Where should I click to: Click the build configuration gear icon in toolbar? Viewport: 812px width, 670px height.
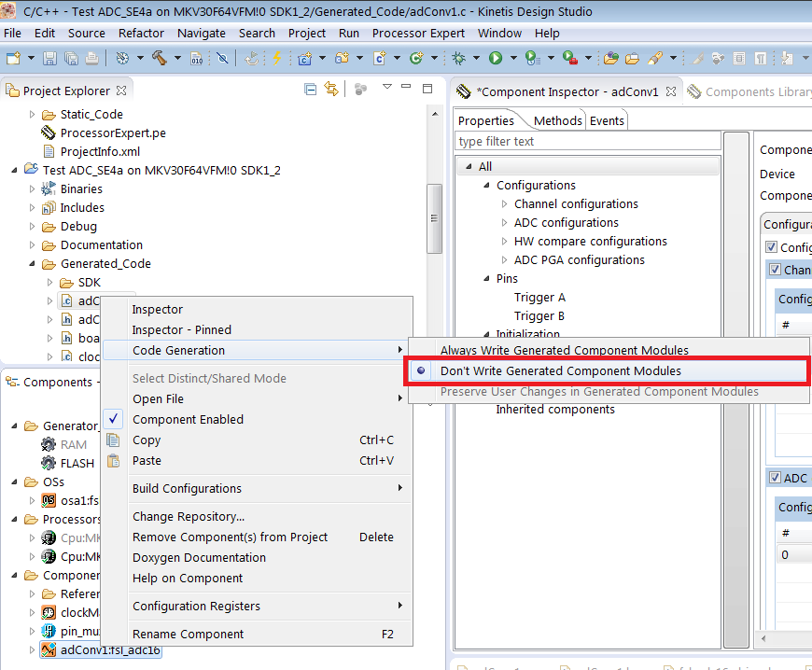click(122, 58)
